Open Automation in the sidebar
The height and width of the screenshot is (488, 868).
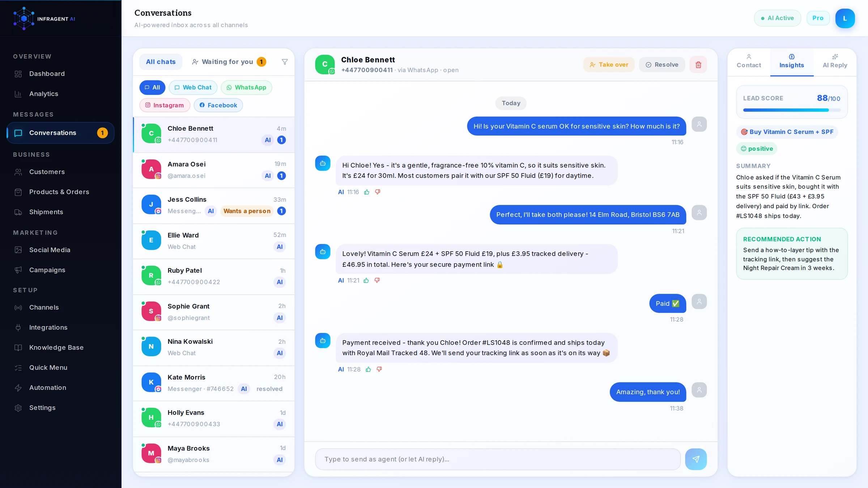pyautogui.click(x=60, y=388)
